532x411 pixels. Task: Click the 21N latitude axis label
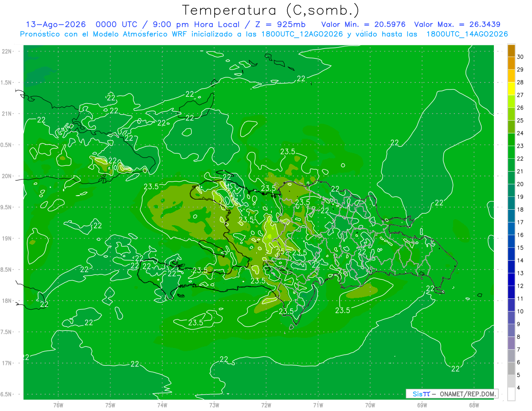6,114
